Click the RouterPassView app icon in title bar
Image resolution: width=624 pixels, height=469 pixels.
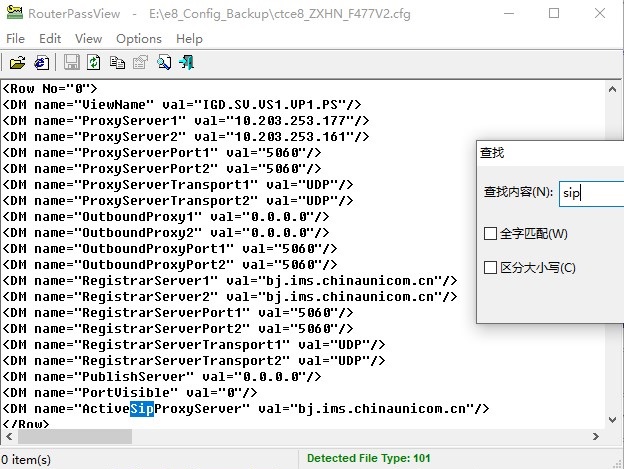point(14,14)
